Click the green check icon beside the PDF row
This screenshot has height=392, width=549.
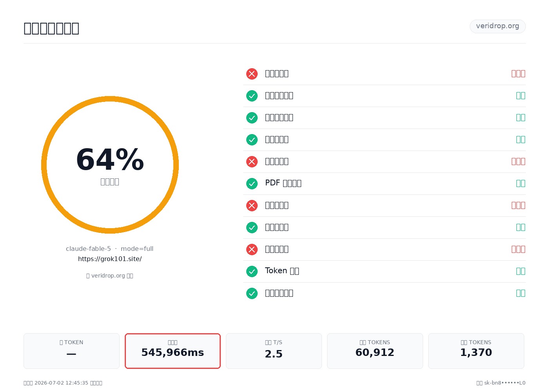point(252,183)
